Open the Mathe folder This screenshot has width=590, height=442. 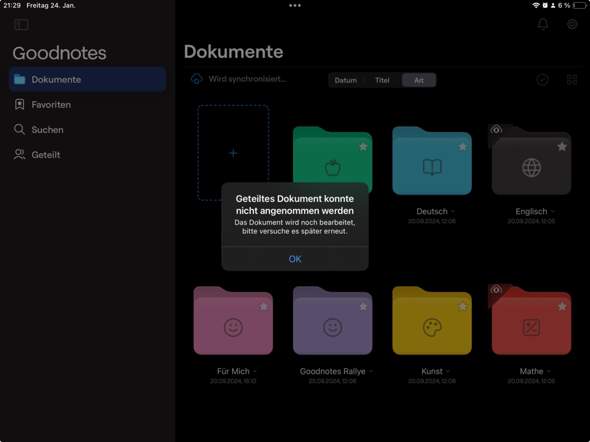pos(531,320)
